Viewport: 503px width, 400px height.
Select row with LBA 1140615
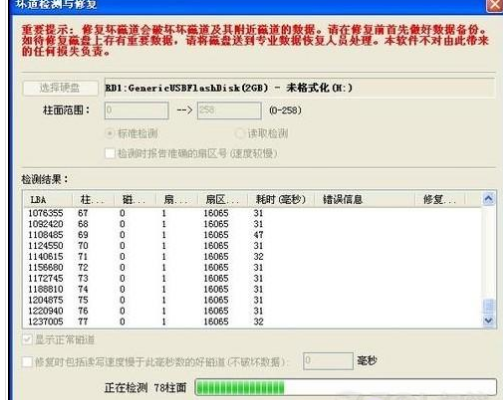[252, 256]
